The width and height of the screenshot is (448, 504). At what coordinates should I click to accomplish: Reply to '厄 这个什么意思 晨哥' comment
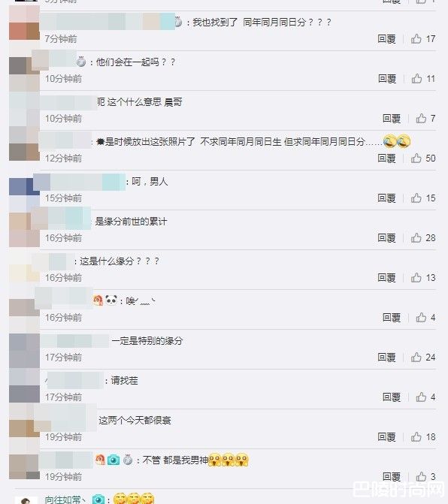[x=392, y=119]
